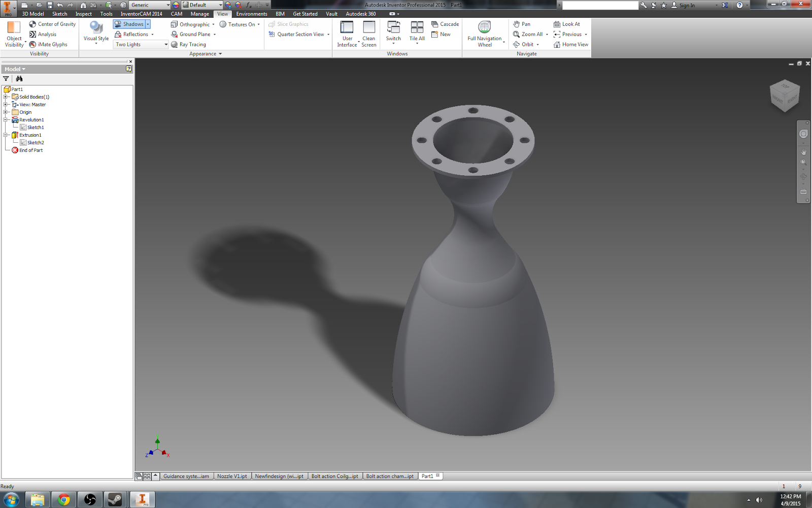Click the help search input field

point(600,5)
